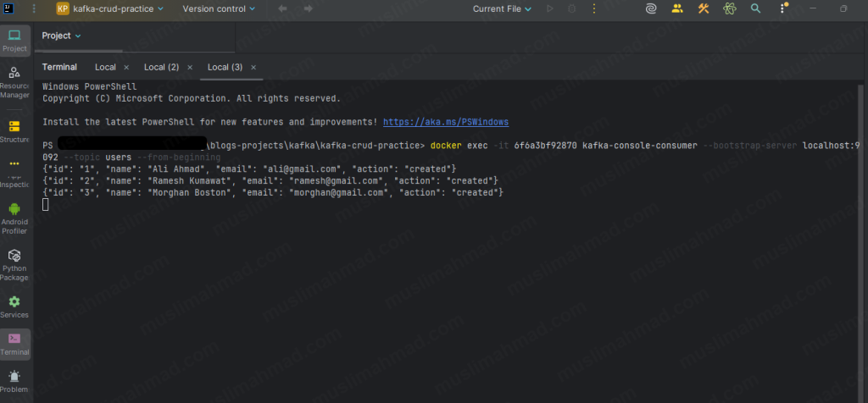Open the aka.ms/PSWindows link

tap(446, 122)
